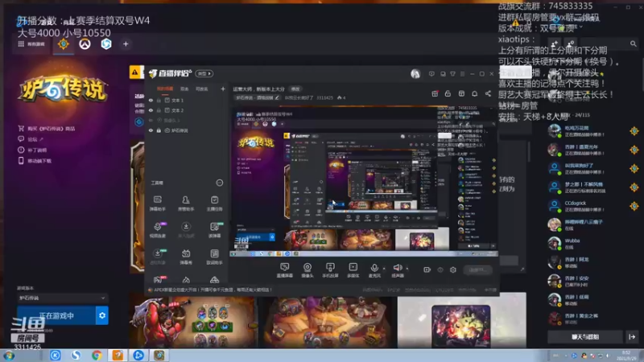Open the 移动端下载 mobile download link
The width and height of the screenshot is (644, 362).
[x=35, y=160]
